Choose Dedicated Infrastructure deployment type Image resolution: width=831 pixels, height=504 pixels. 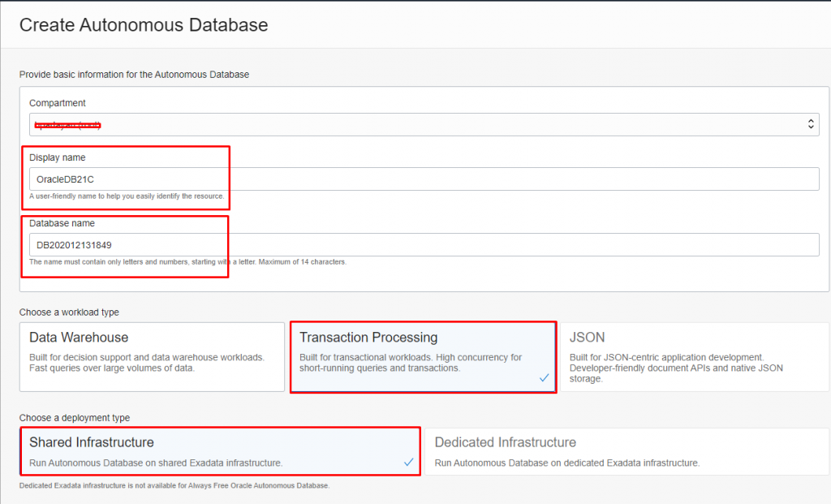click(x=627, y=451)
